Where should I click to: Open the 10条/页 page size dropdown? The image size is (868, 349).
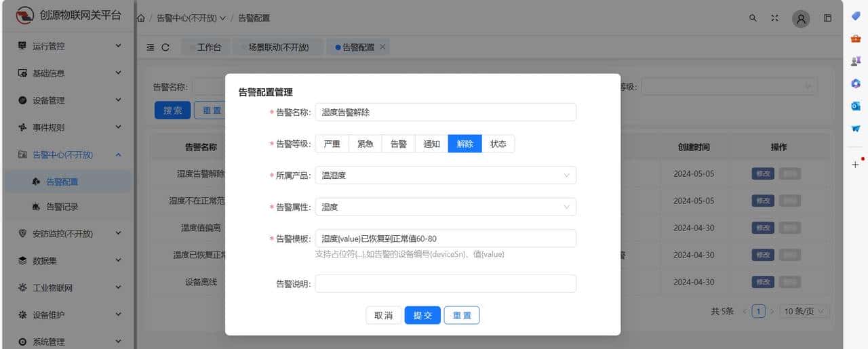805,311
